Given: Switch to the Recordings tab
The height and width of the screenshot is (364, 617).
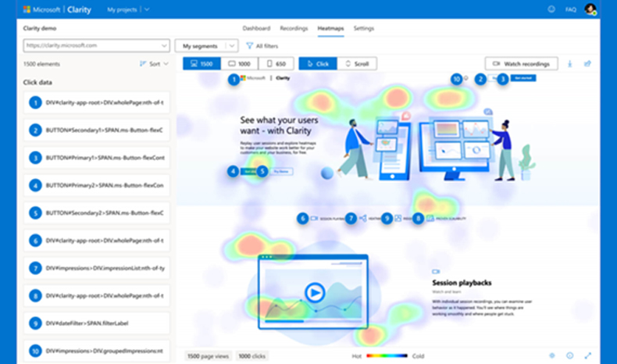Looking at the screenshot, I should coord(294,28).
